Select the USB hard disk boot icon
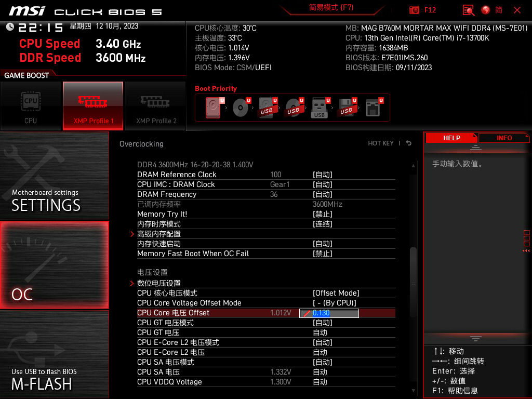 point(267,108)
